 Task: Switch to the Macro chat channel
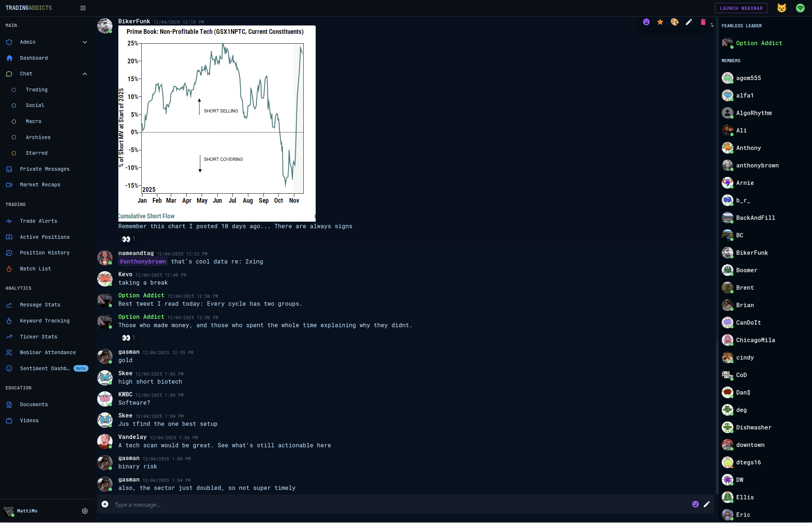click(33, 121)
